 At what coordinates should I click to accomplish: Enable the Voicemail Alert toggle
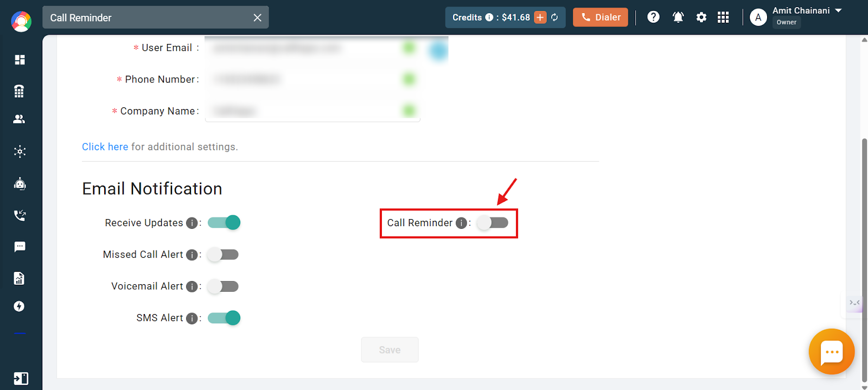click(223, 286)
